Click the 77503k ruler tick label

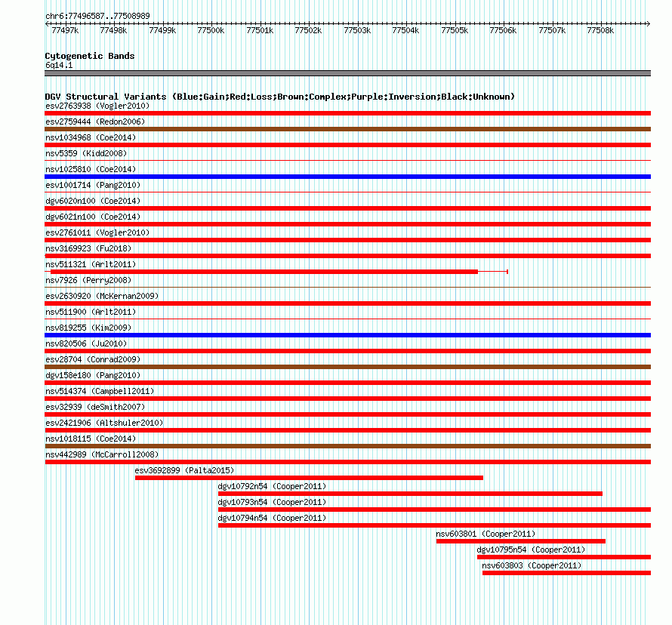coord(357,30)
